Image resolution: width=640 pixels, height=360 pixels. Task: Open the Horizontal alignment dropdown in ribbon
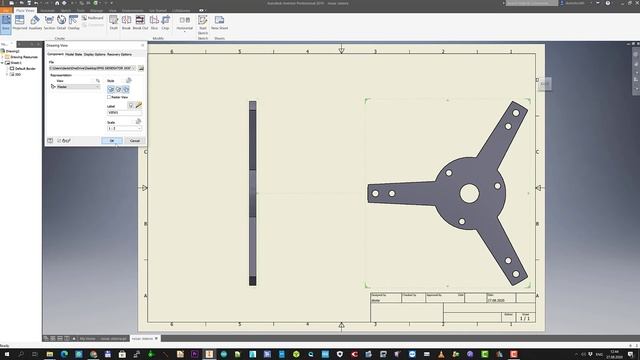point(184,24)
